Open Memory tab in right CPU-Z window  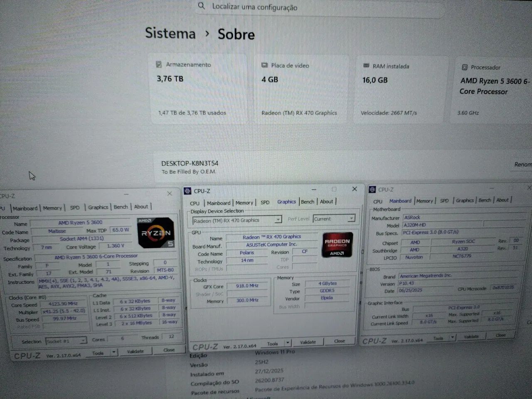[x=425, y=201]
